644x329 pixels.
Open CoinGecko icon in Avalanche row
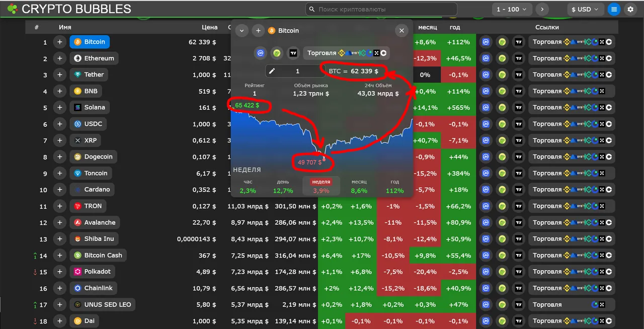502,222
